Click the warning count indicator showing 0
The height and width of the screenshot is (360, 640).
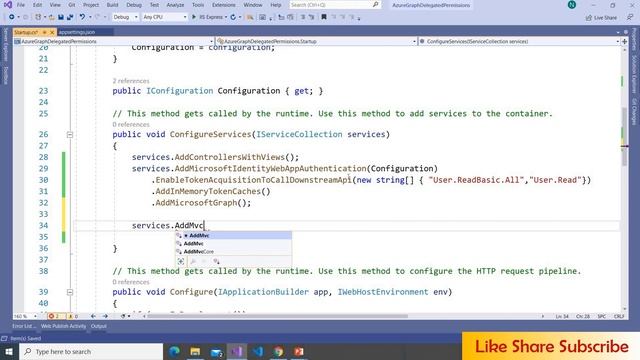pyautogui.click(x=73, y=316)
